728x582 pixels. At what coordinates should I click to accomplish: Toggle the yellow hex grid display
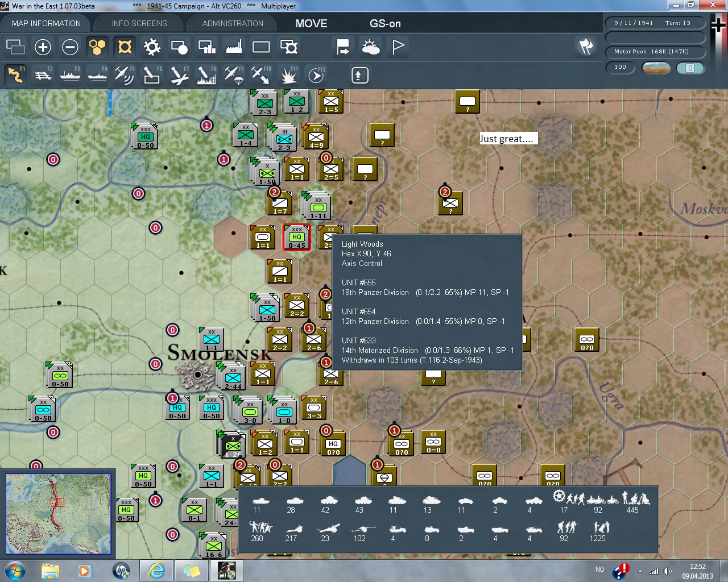click(97, 47)
